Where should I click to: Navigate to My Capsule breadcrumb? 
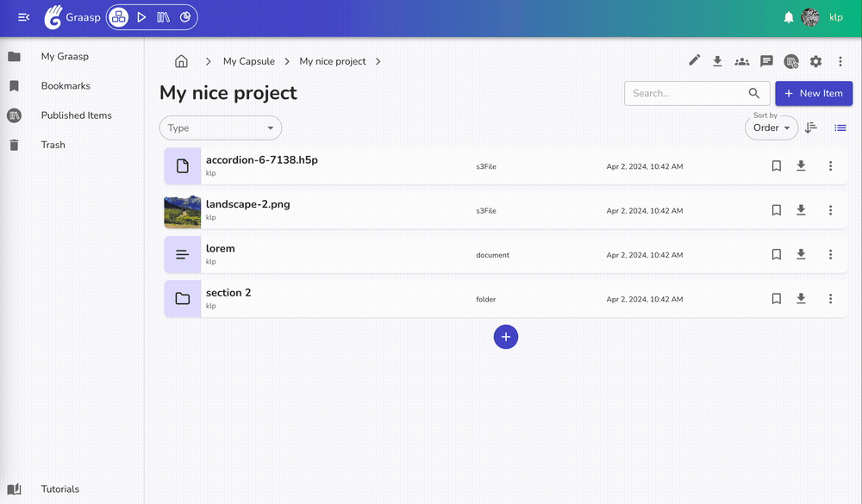coord(248,61)
